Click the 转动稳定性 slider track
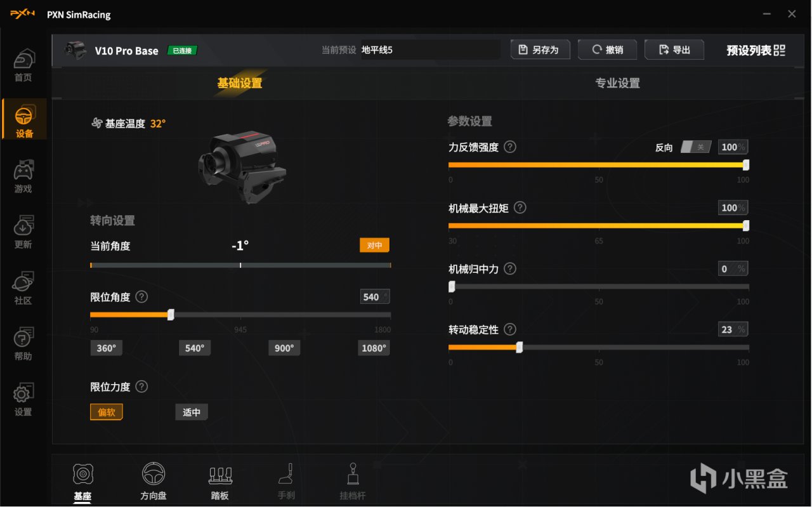This screenshot has width=812, height=507. click(x=599, y=348)
